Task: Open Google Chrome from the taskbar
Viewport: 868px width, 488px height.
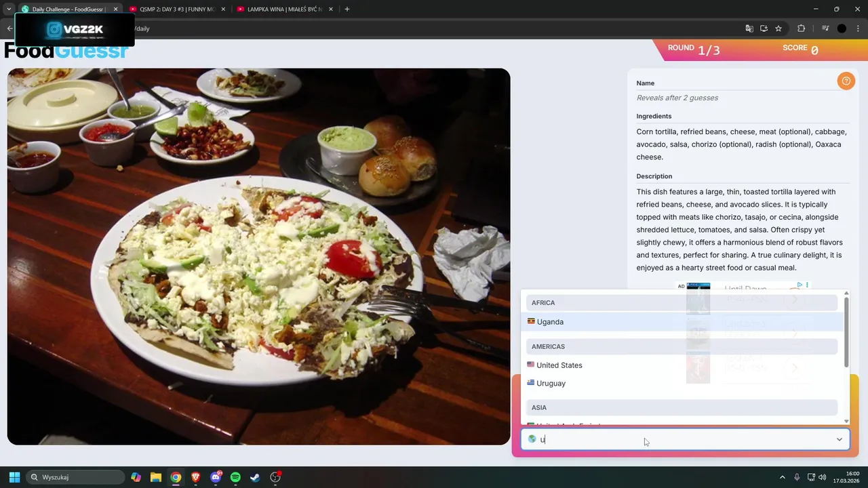Action: coord(176,477)
